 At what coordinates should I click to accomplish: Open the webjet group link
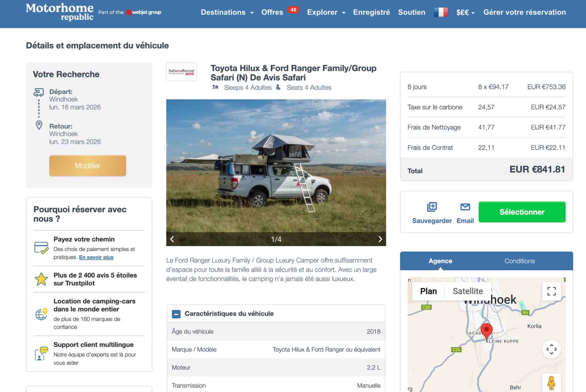tap(144, 12)
